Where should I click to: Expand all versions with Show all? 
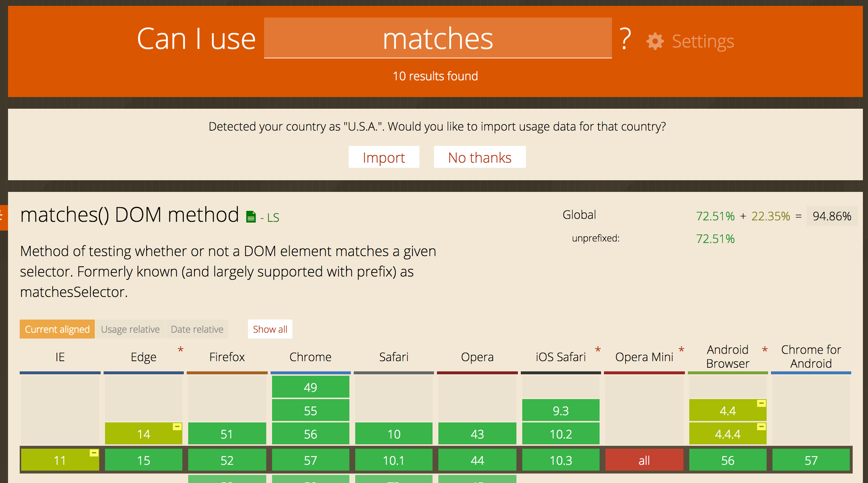[x=270, y=329]
